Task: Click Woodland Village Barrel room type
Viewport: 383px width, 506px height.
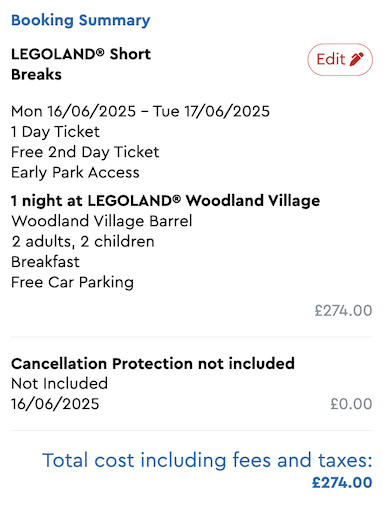Action: pyautogui.click(x=102, y=221)
